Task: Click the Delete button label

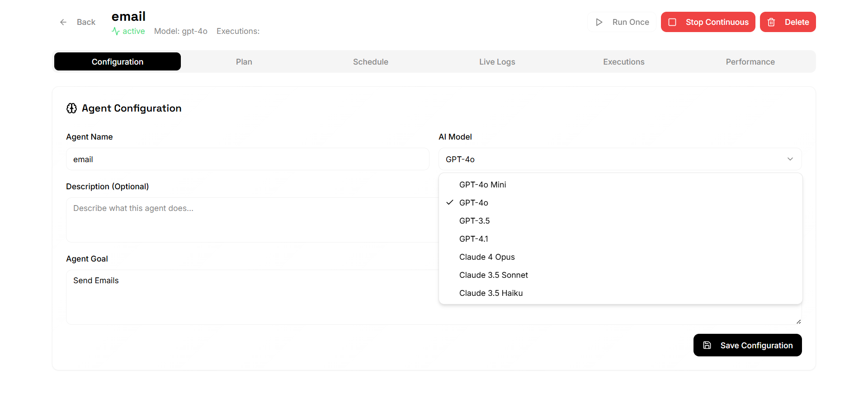Action: pyautogui.click(x=797, y=22)
